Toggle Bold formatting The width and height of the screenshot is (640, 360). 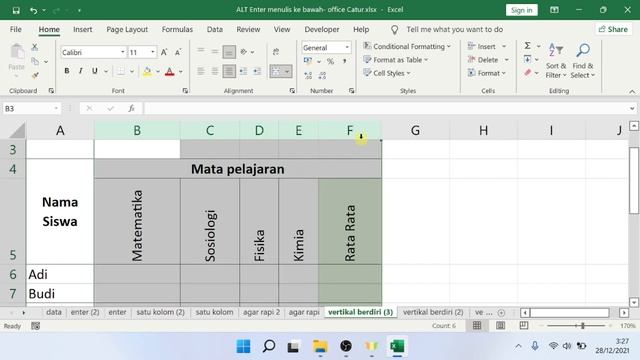(67, 71)
